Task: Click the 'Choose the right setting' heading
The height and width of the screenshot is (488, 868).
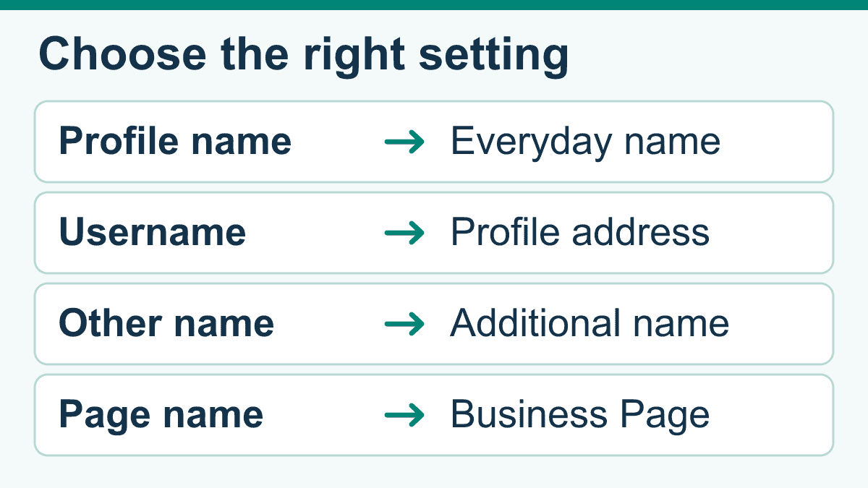Action: click(x=303, y=56)
